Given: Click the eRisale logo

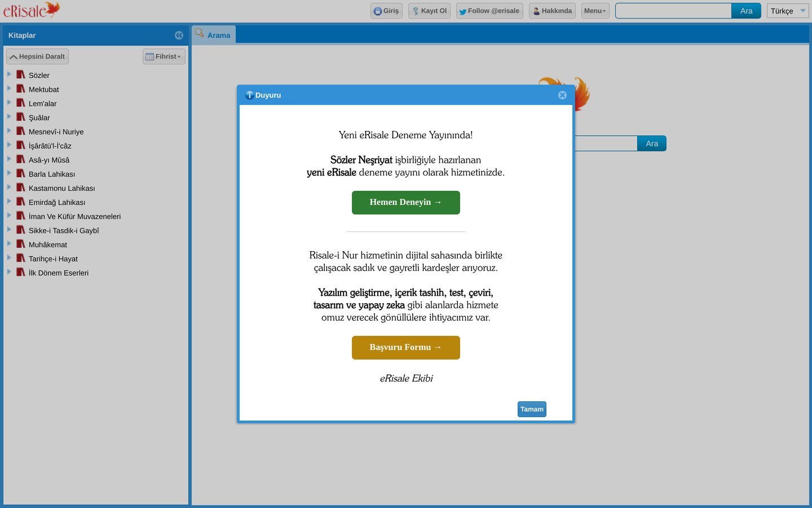Looking at the screenshot, I should (32, 10).
